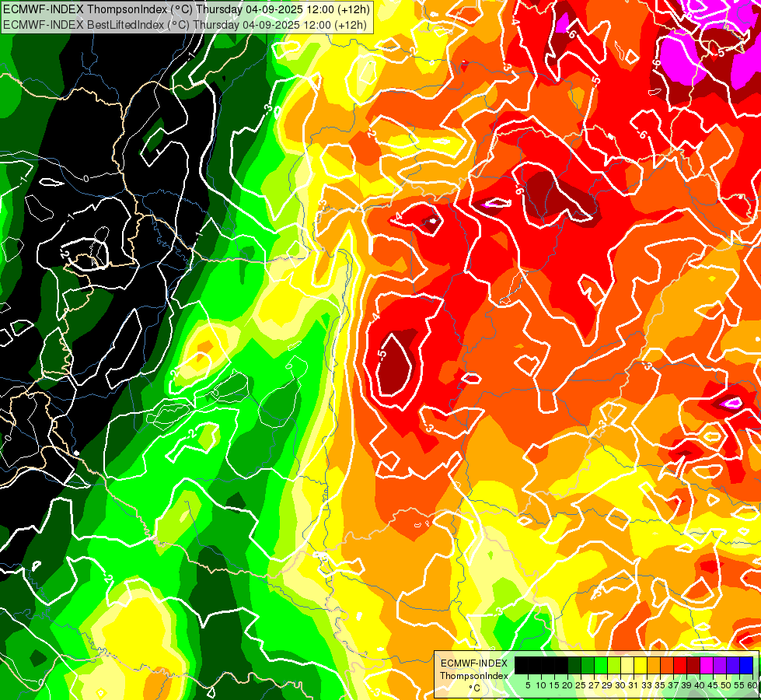Select the dark orange legend swatch (35-37)
The width and height of the screenshot is (761, 700).
[x=667, y=665]
